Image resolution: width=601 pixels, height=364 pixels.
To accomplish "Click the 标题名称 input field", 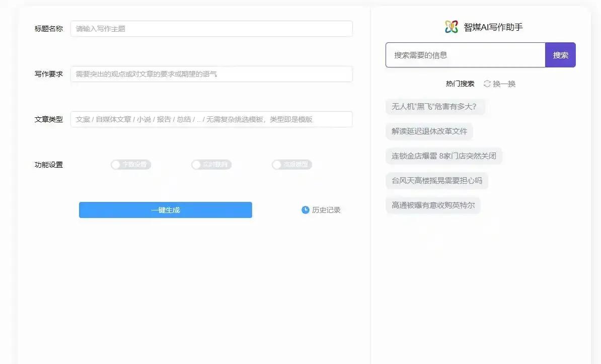I will [211, 29].
